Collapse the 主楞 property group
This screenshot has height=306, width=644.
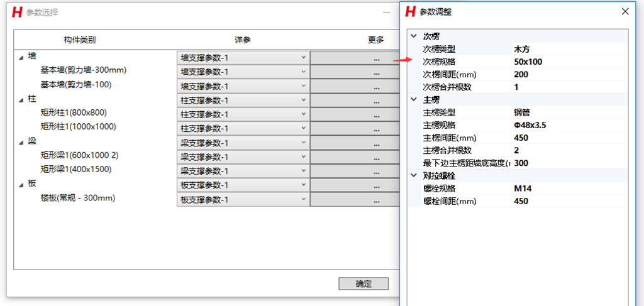(x=414, y=100)
